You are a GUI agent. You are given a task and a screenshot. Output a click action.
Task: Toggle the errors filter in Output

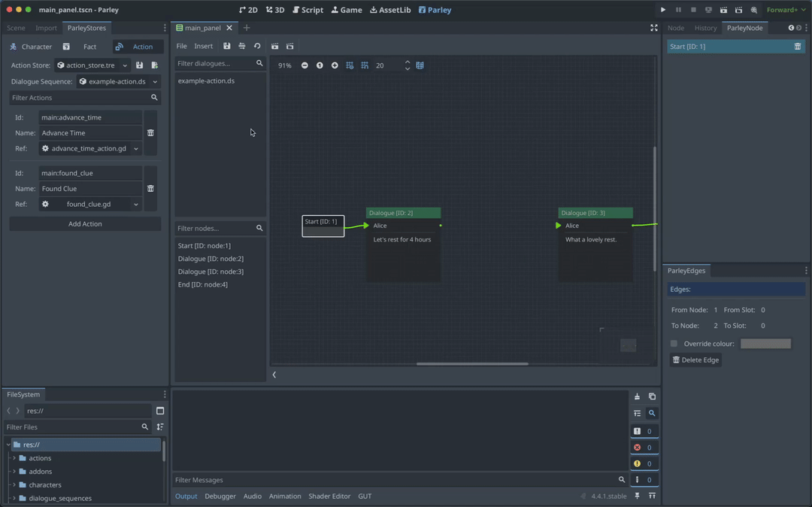coord(644,447)
